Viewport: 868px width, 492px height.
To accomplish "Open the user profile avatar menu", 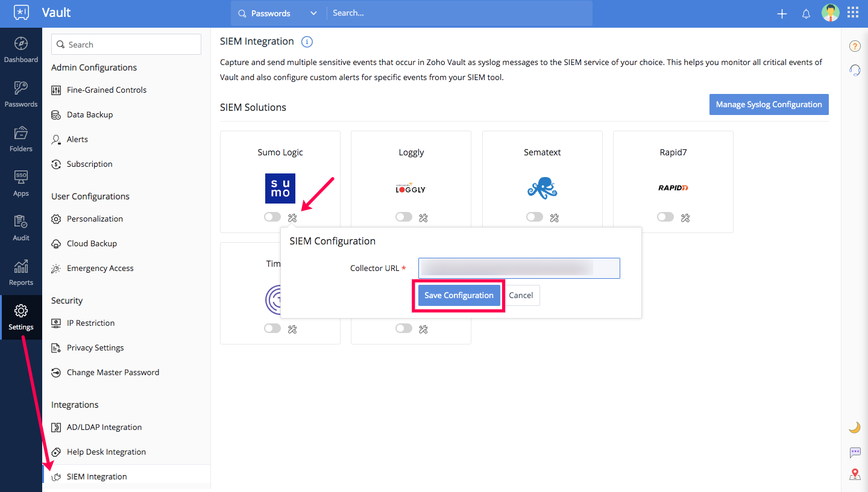I will 830,13.
